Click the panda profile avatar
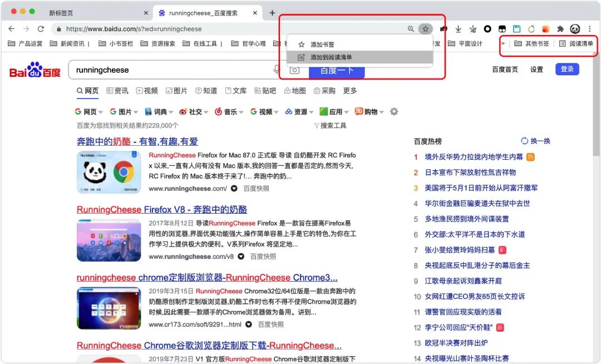Viewport: 601px width, 364px height. (575, 29)
